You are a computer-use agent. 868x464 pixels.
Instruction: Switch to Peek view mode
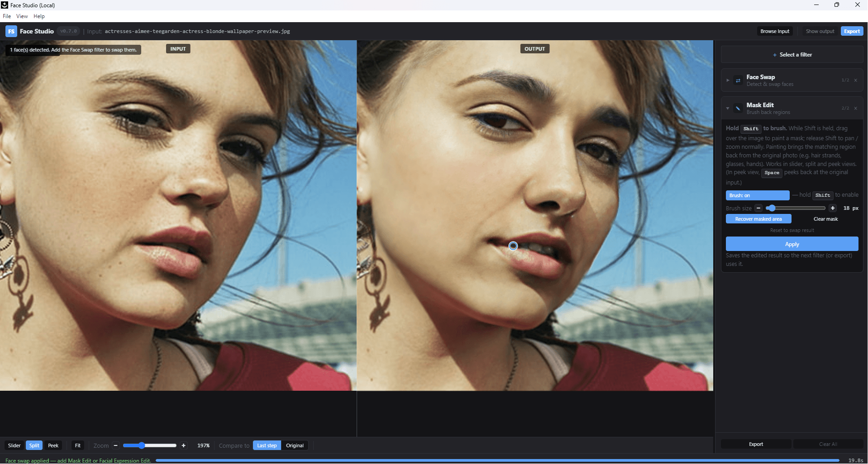pos(53,445)
